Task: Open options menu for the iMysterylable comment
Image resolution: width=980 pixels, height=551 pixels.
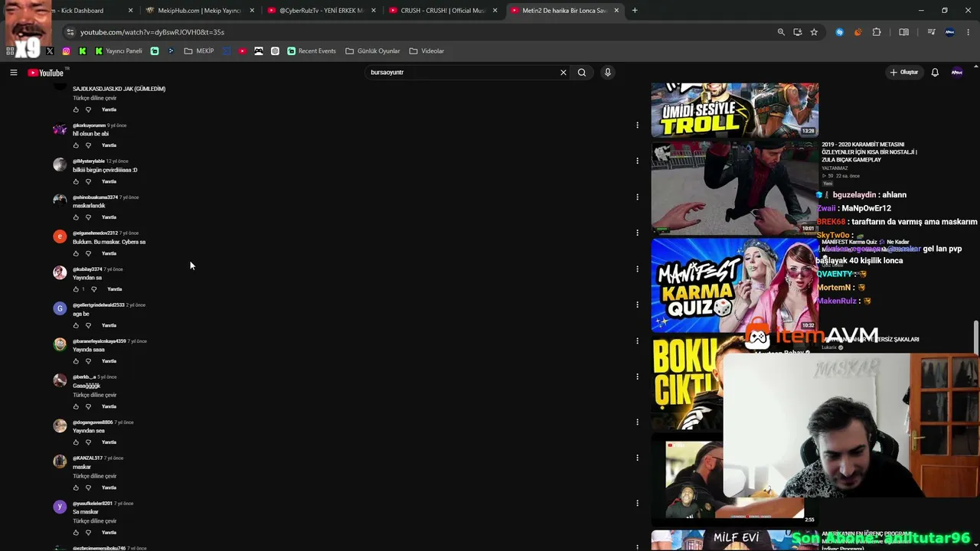Action: [637, 161]
